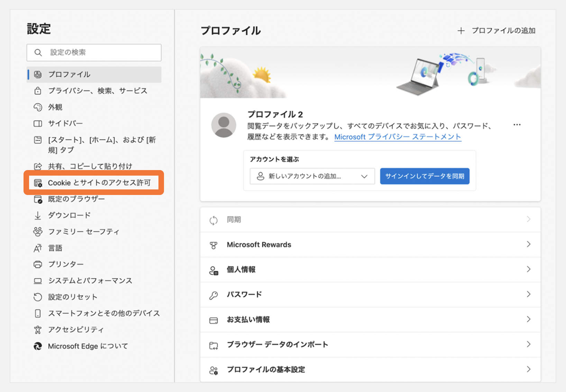The width and height of the screenshot is (566, 392).
Task: Click the Microsoft Edge logo icon
Action: pyautogui.click(x=38, y=346)
